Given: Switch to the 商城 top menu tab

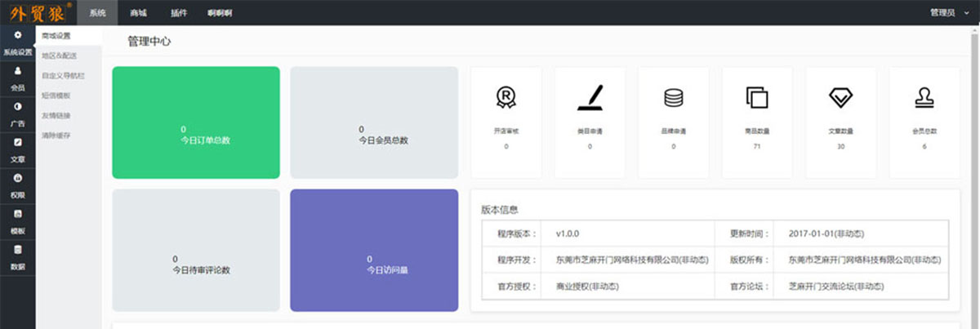Looking at the screenshot, I should tap(138, 13).
